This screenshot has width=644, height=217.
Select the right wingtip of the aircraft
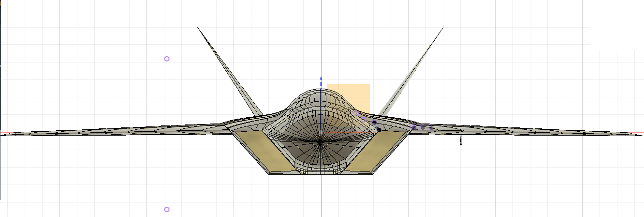point(640,135)
